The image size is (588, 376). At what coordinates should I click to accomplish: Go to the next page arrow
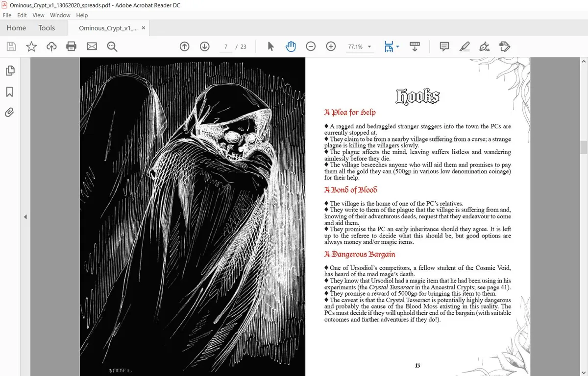click(x=205, y=47)
